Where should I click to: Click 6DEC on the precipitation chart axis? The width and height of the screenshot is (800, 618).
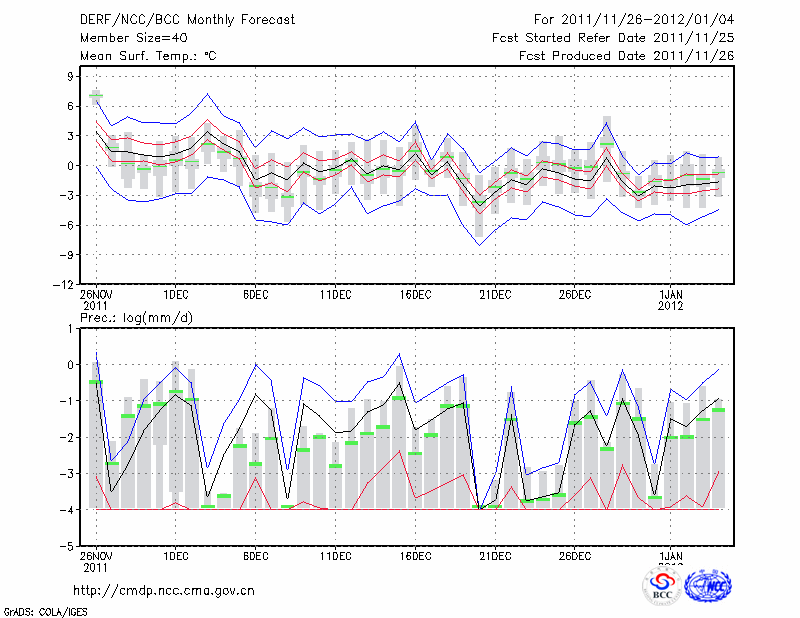(255, 556)
